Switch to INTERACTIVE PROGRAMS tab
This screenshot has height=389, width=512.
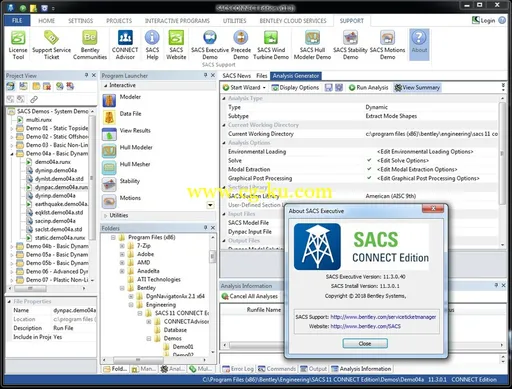tap(177, 21)
